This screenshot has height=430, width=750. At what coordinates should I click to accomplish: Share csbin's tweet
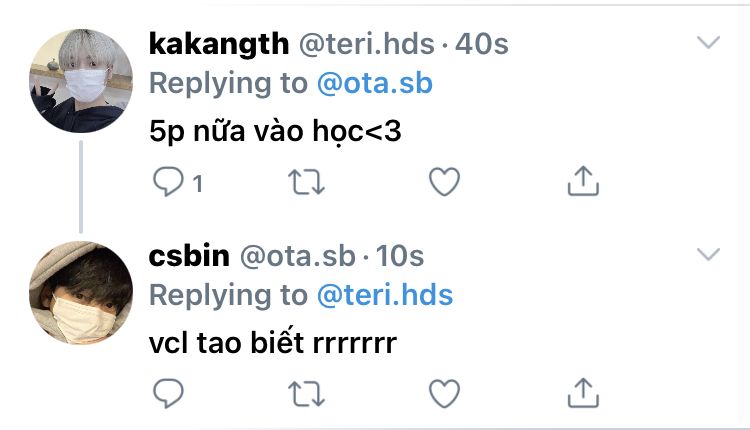[582, 392]
